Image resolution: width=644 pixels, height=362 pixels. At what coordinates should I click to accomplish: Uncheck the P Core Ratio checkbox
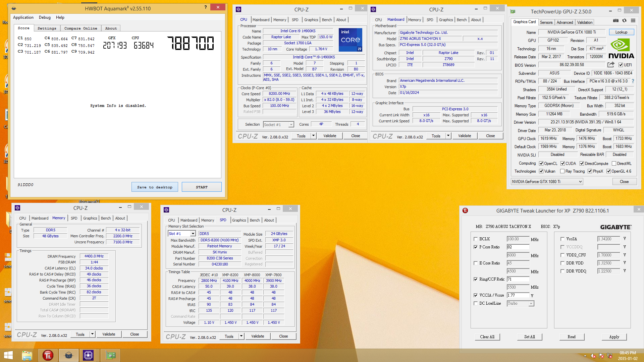point(475,247)
